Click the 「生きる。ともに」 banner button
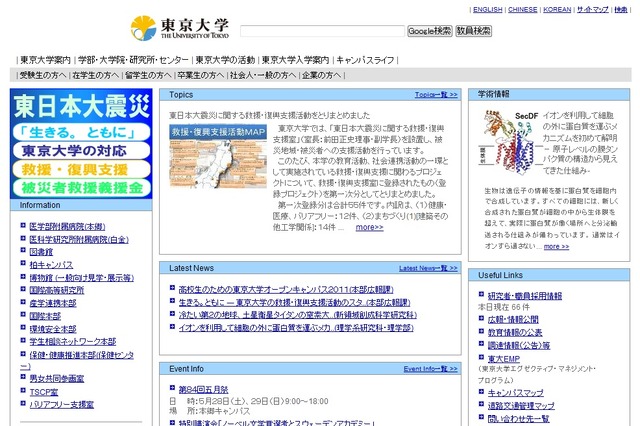This screenshot has width=640, height=426. [x=81, y=132]
